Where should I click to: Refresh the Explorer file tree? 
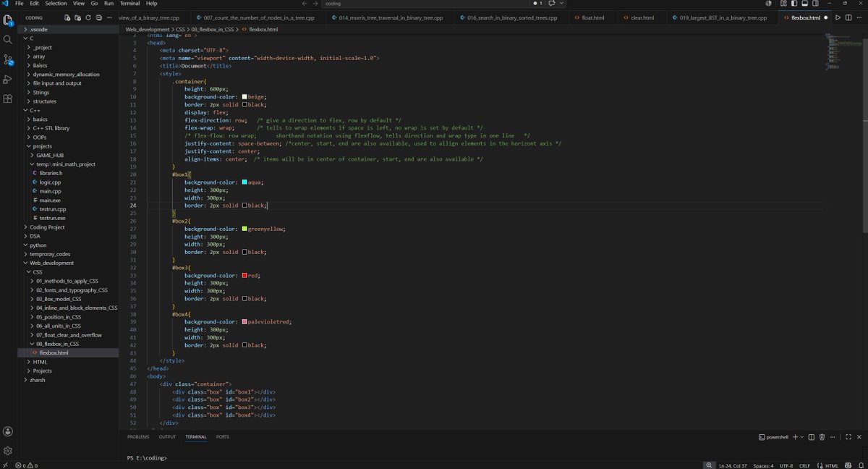(88, 17)
